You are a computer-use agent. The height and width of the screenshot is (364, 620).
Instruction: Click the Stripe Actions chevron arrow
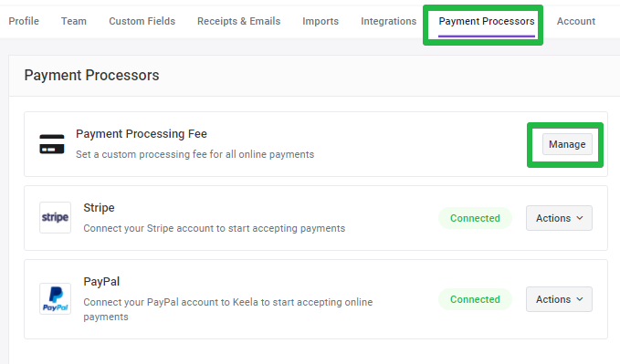tap(580, 218)
